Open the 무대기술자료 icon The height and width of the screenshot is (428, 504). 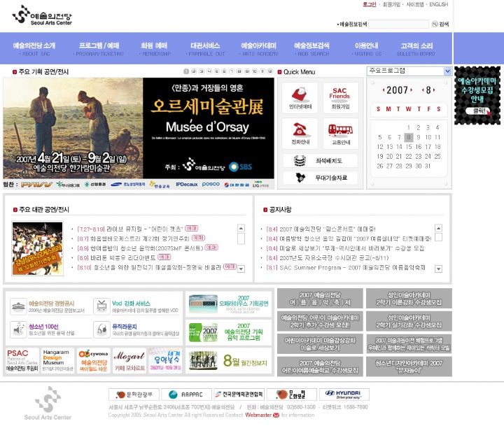(320, 178)
